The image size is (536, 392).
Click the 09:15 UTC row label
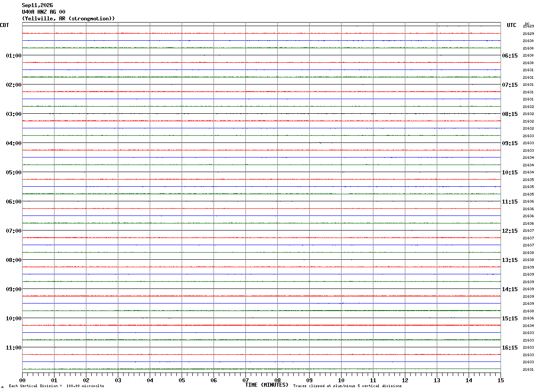tap(509, 143)
